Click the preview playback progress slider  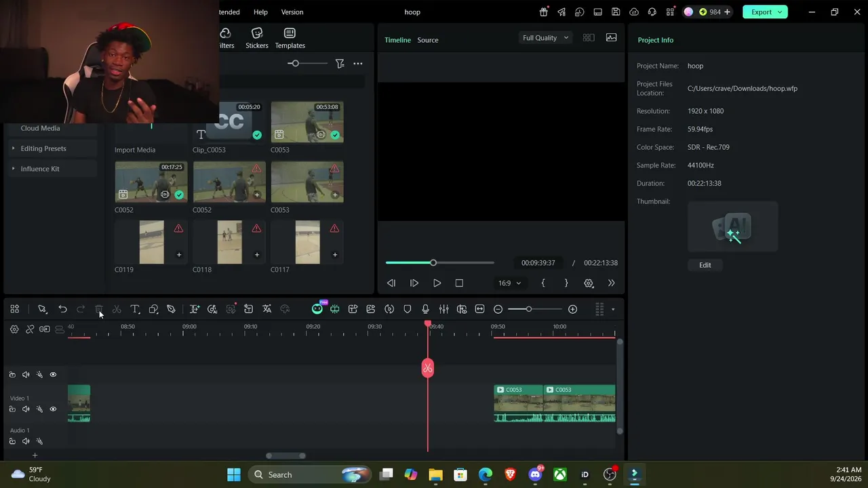pyautogui.click(x=440, y=263)
